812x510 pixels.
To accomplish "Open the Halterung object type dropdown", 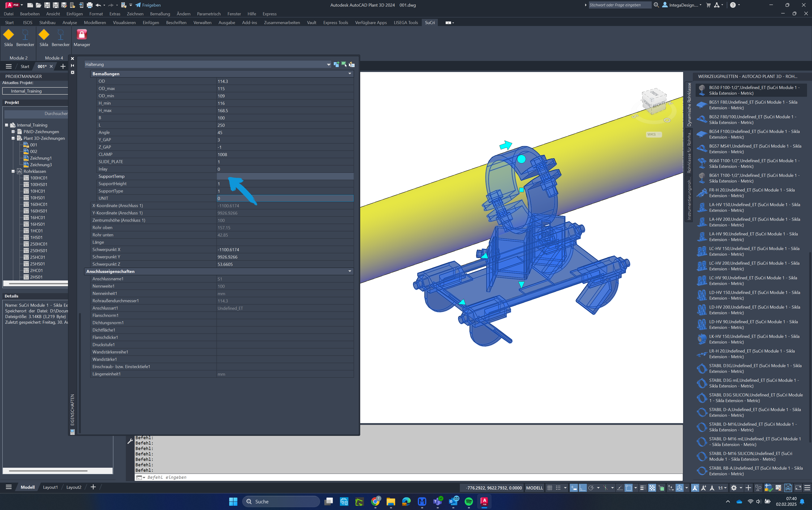I will [328, 64].
